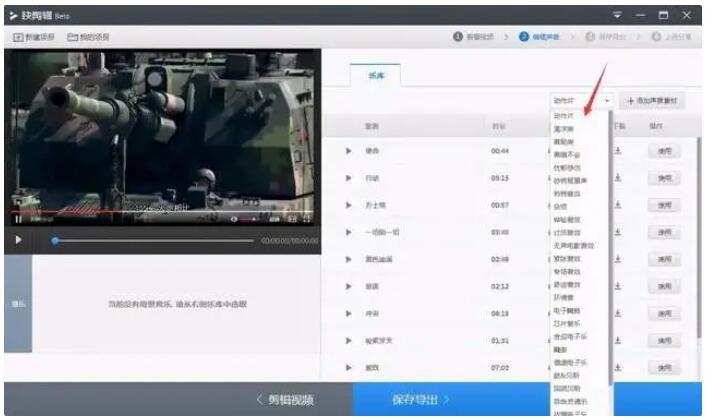706x420 pixels.
Task: Click 使用 button for the 01:31 song
Action: point(664,341)
